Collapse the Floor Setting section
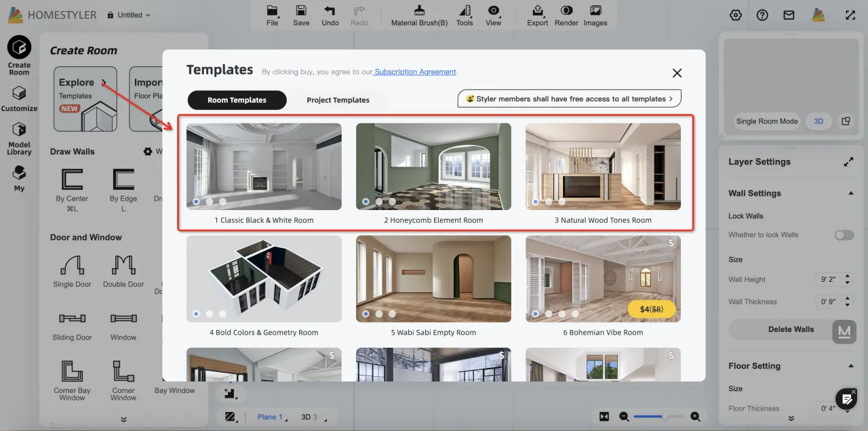868x431 pixels. [850, 366]
